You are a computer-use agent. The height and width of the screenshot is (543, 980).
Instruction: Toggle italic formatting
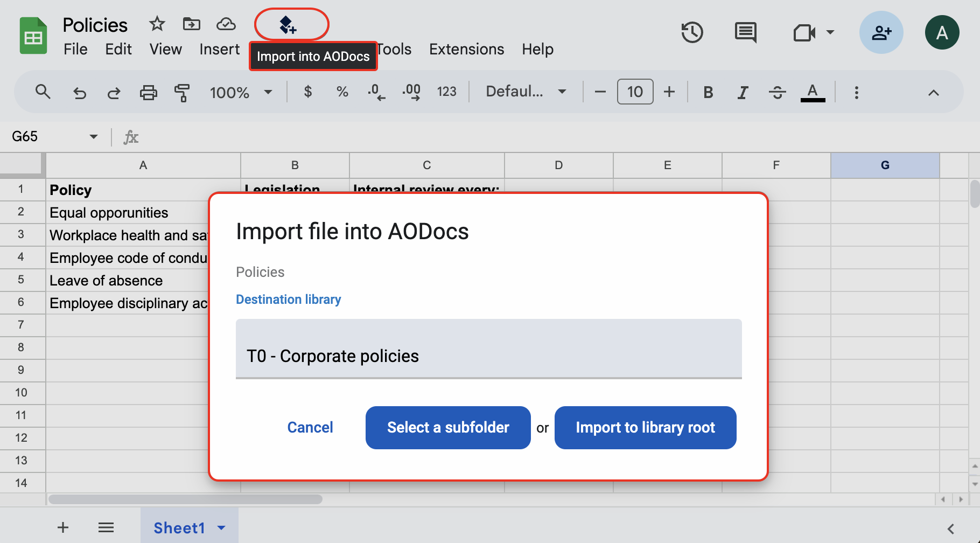pos(743,93)
